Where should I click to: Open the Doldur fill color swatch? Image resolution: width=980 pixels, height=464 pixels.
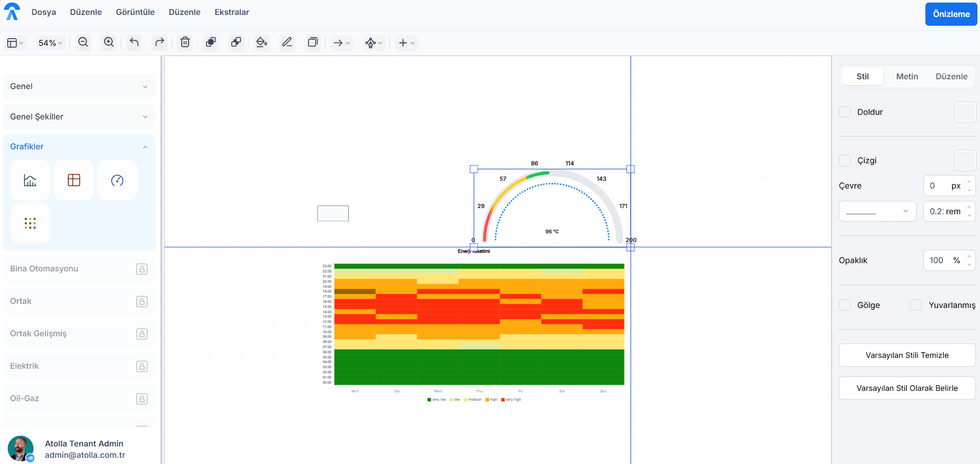pos(965,112)
